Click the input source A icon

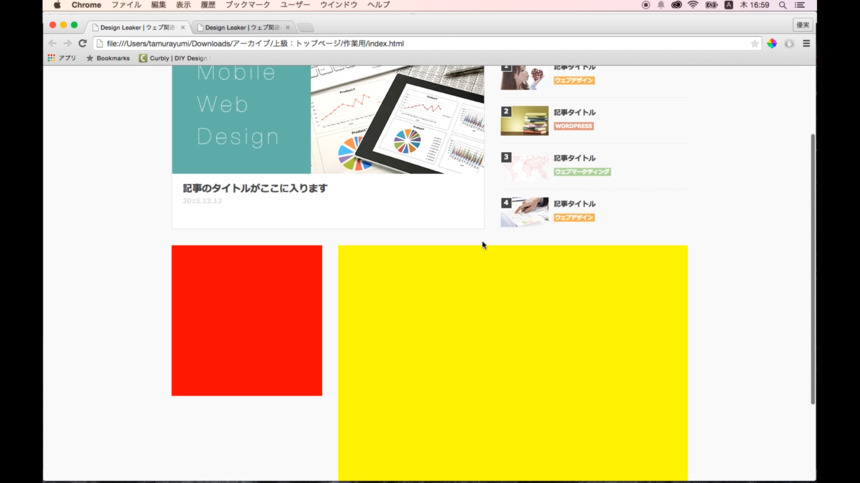click(x=728, y=5)
